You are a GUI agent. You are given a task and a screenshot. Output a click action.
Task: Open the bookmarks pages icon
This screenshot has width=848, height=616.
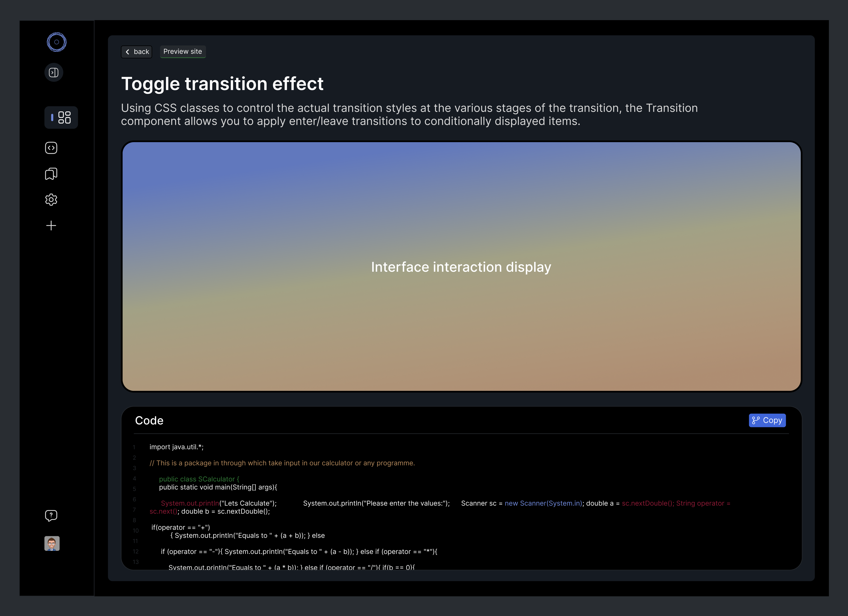click(x=51, y=174)
